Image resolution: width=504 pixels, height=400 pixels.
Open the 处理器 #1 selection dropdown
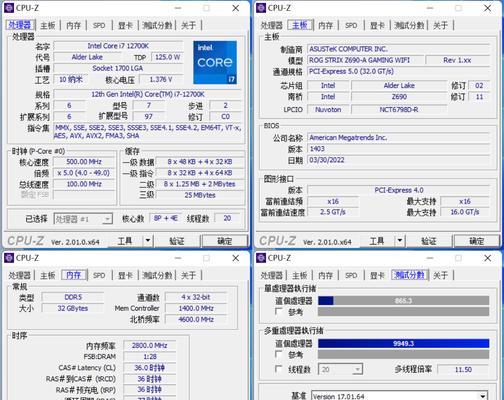pyautogui.click(x=83, y=219)
